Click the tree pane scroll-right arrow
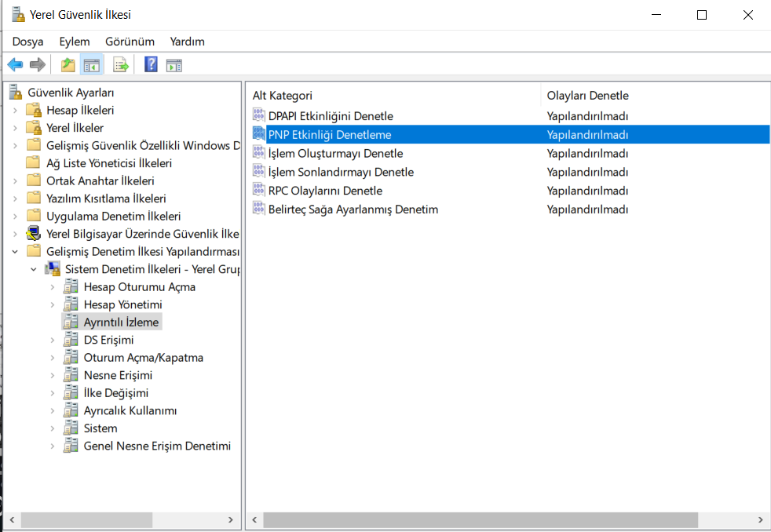Viewport: 771px width, 532px height. coord(231,519)
